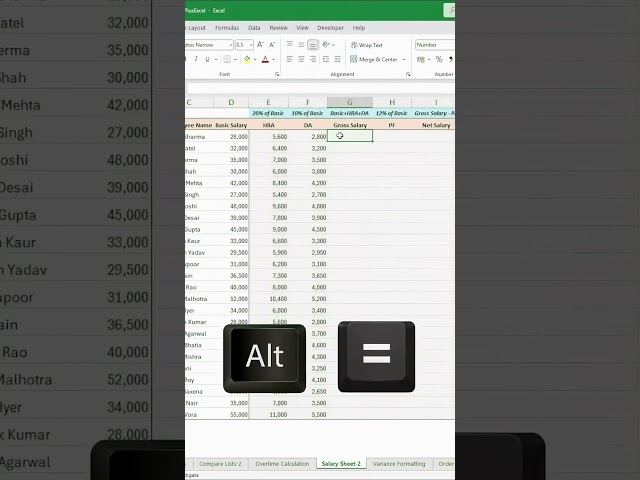Open the font name dropdown
The width and height of the screenshot is (640, 480).
pos(231,45)
